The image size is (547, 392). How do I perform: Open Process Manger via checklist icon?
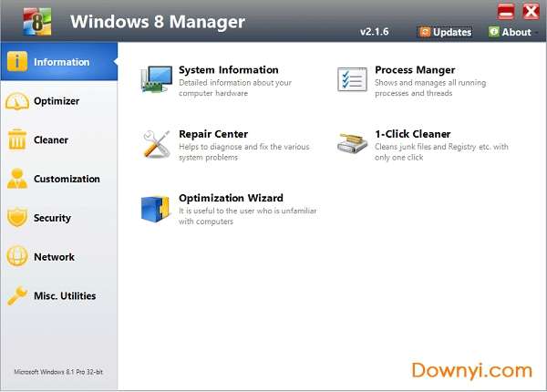click(352, 79)
